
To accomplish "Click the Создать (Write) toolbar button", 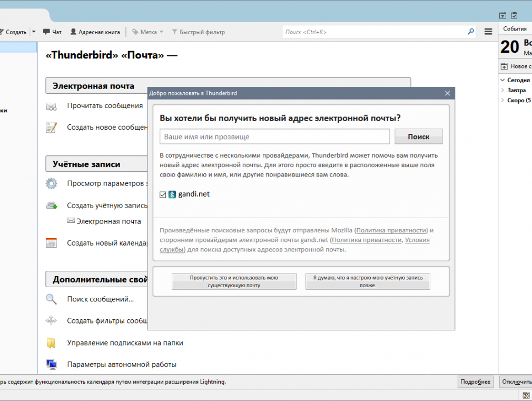I will [13, 32].
